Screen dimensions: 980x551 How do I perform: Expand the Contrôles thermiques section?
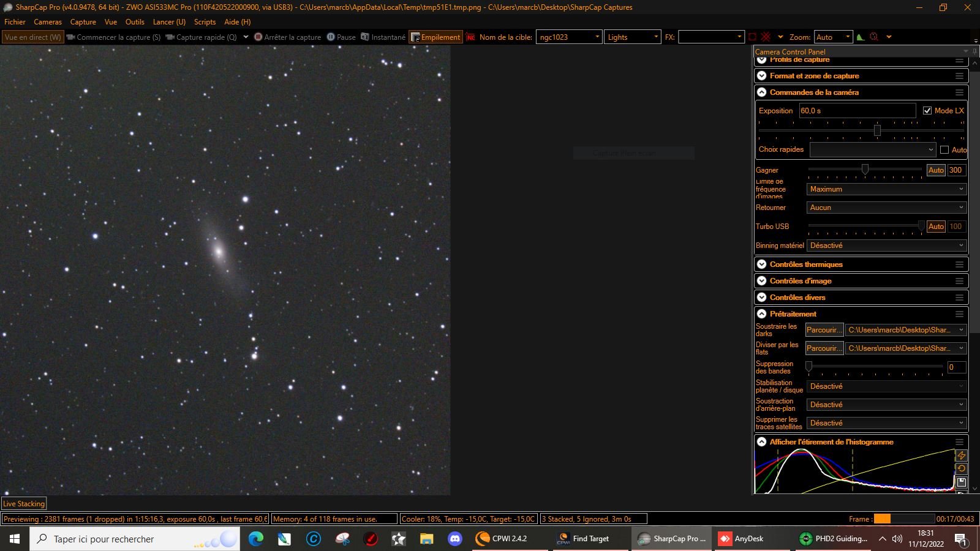(762, 264)
